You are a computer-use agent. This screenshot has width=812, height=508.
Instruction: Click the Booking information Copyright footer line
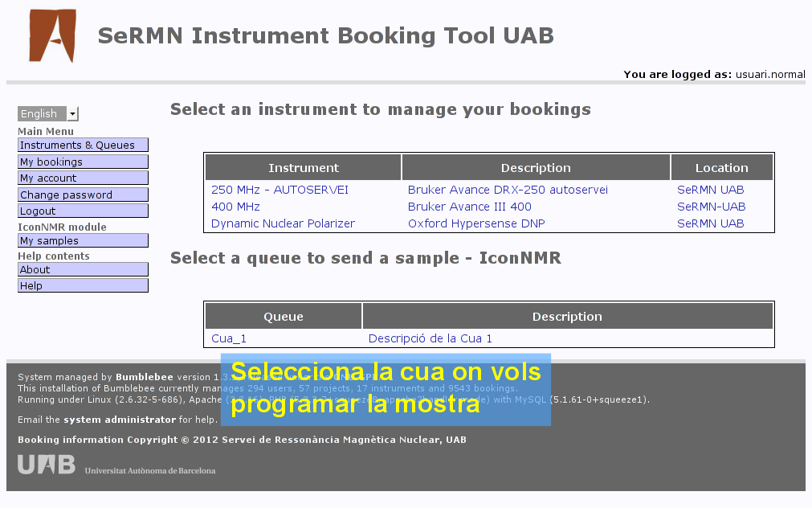tap(242, 440)
